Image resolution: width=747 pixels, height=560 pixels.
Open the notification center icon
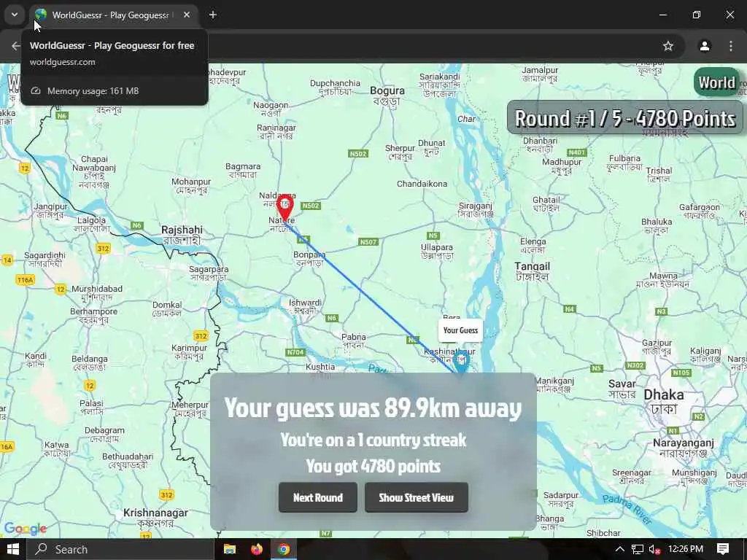[x=723, y=549]
